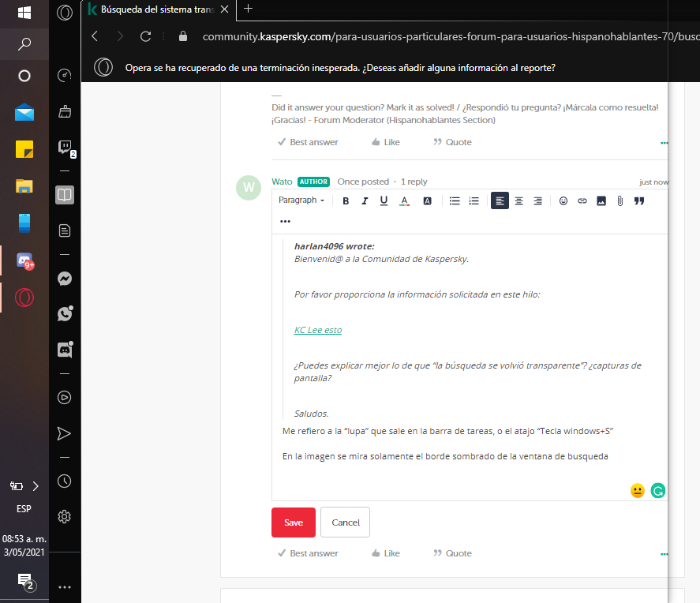The height and width of the screenshot is (603, 700).
Task: Toggle underline formatting in editor toolbar
Action: 384,200
